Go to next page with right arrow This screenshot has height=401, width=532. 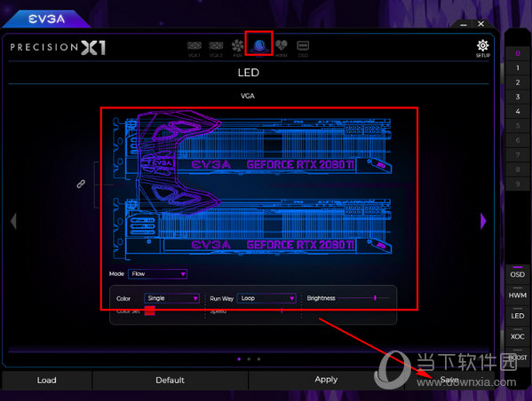pyautogui.click(x=483, y=221)
